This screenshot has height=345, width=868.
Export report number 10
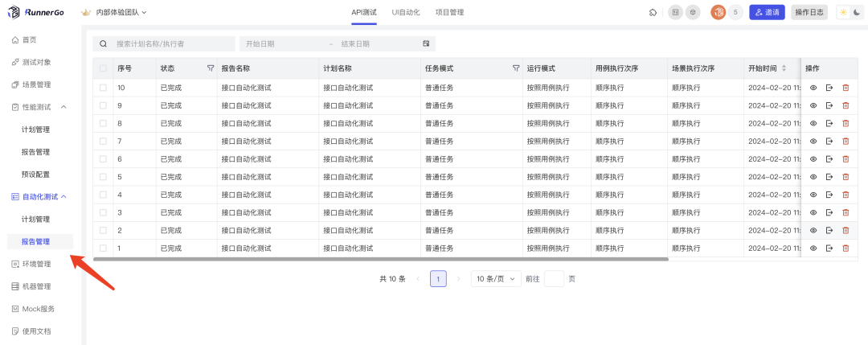829,88
